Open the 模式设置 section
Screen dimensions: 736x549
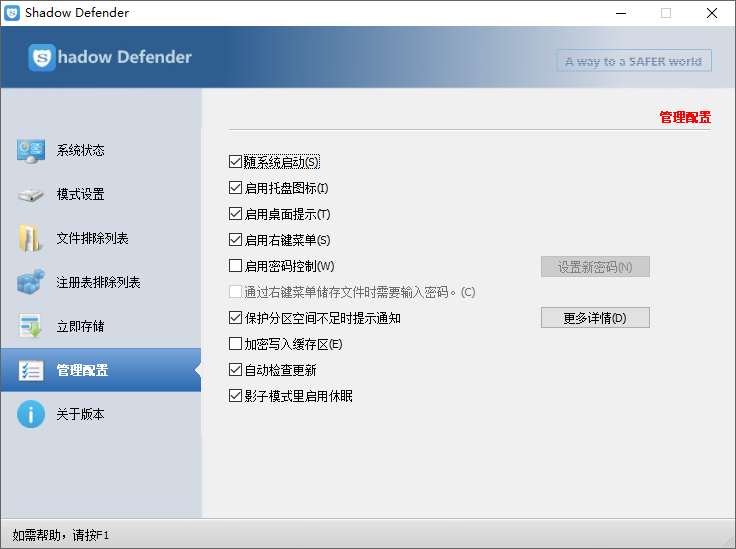pos(101,194)
